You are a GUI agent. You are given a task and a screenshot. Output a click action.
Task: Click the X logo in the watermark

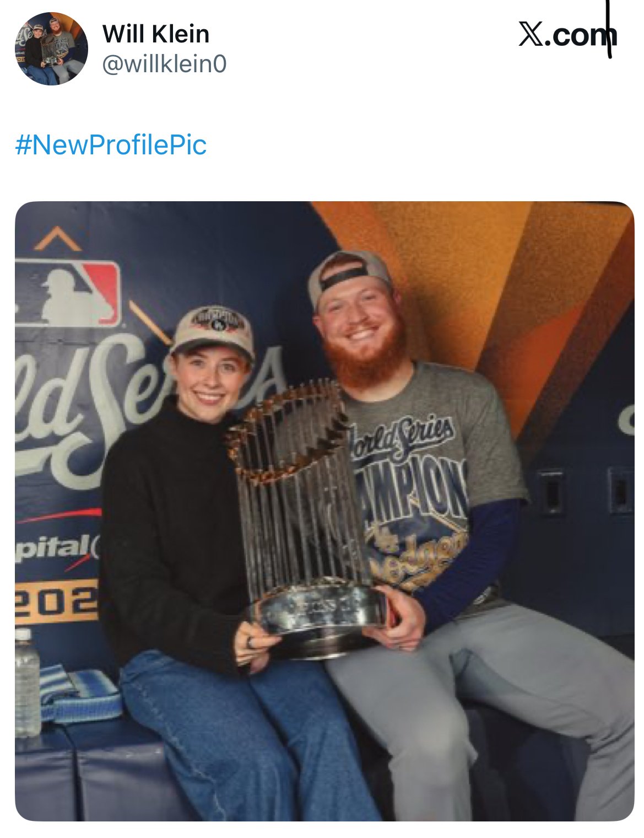pos(531,35)
